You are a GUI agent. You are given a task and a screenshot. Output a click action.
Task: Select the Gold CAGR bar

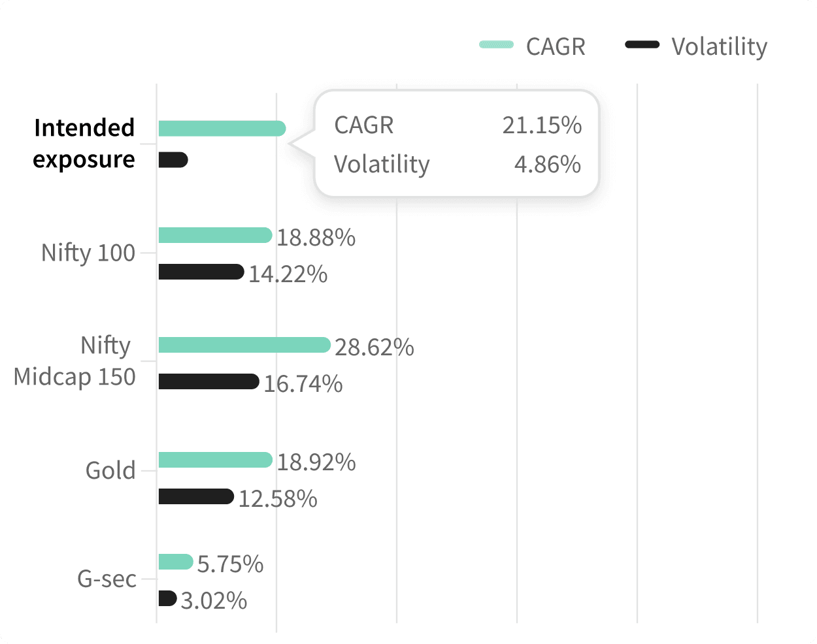[214, 460]
